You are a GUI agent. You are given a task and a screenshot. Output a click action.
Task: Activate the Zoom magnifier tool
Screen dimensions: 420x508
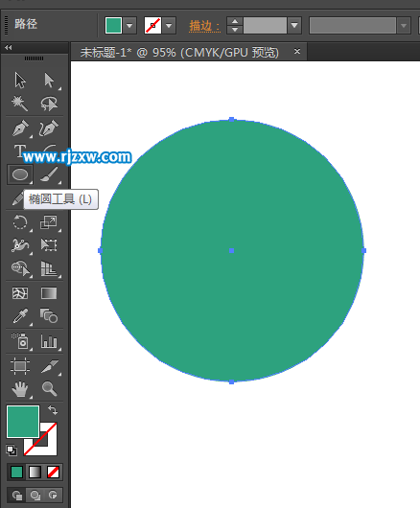(x=49, y=389)
